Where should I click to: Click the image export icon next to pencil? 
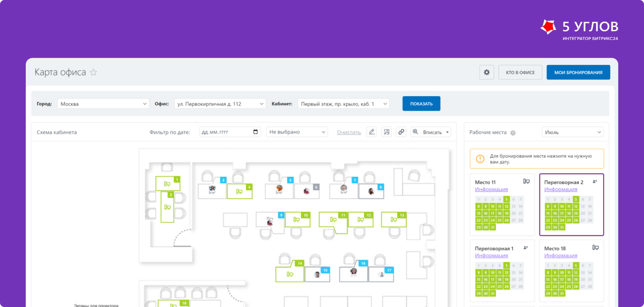tap(386, 132)
